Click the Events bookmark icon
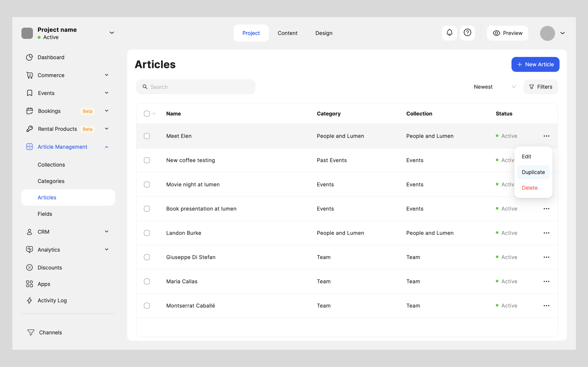 (29, 93)
